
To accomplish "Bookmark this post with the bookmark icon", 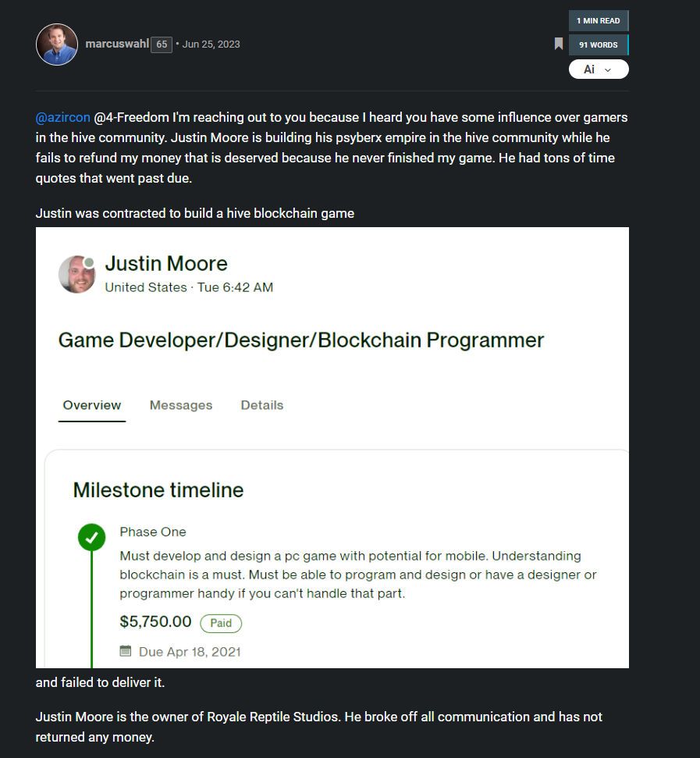I will (x=559, y=44).
